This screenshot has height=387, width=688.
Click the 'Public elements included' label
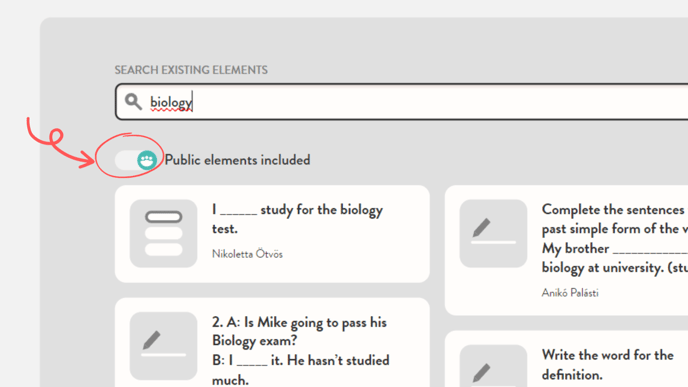tap(237, 160)
